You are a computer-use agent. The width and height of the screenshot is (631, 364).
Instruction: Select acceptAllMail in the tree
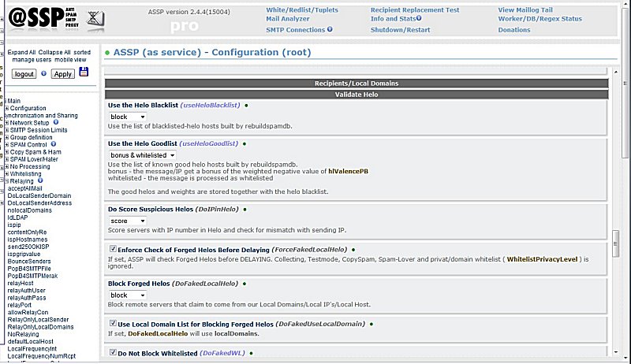click(25, 188)
